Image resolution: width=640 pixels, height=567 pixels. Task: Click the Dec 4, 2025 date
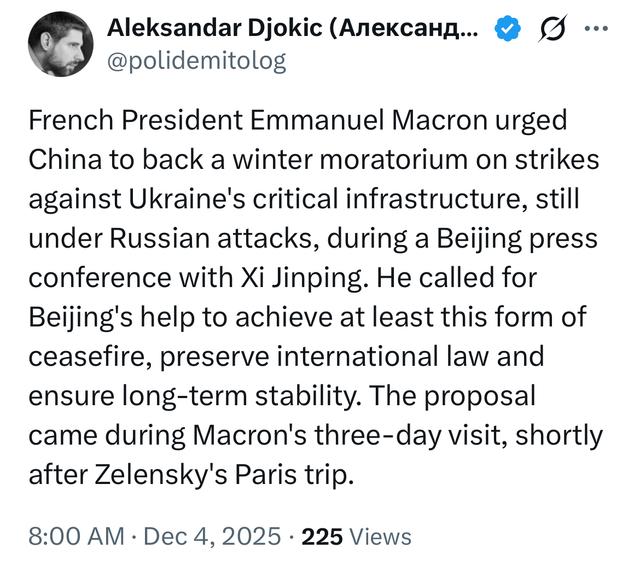click(x=212, y=536)
